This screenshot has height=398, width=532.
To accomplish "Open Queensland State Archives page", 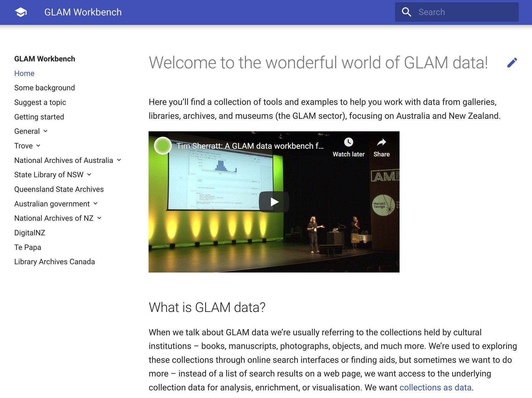I will point(59,189).
